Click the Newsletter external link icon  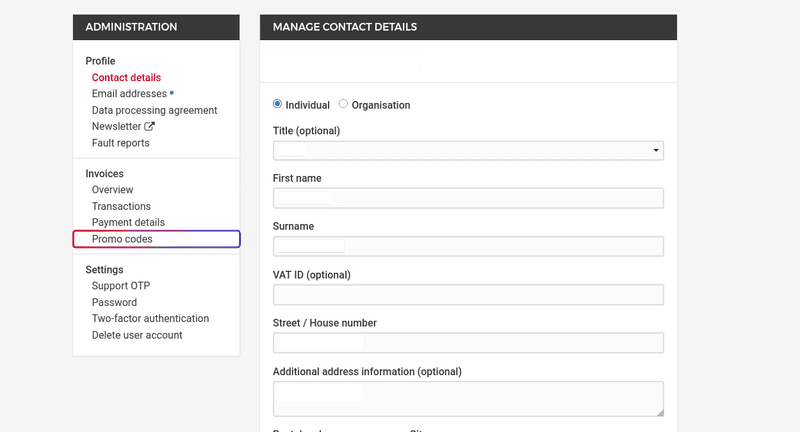(150, 127)
